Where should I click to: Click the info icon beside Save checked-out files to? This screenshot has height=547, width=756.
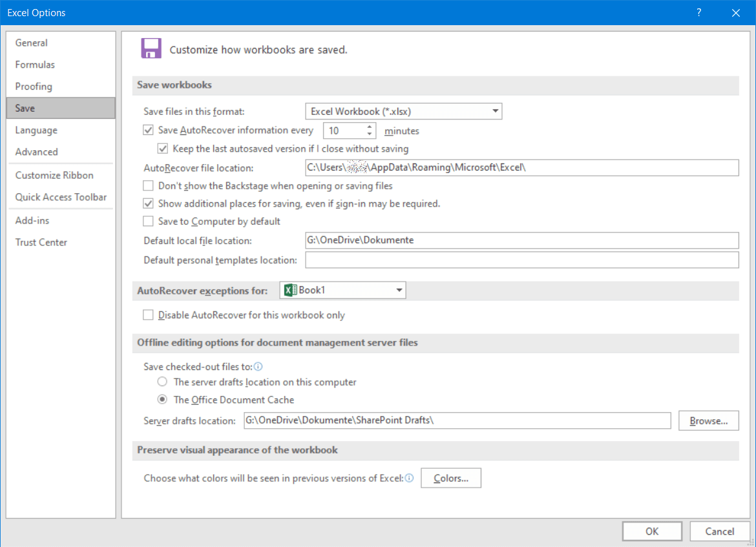[x=258, y=367]
